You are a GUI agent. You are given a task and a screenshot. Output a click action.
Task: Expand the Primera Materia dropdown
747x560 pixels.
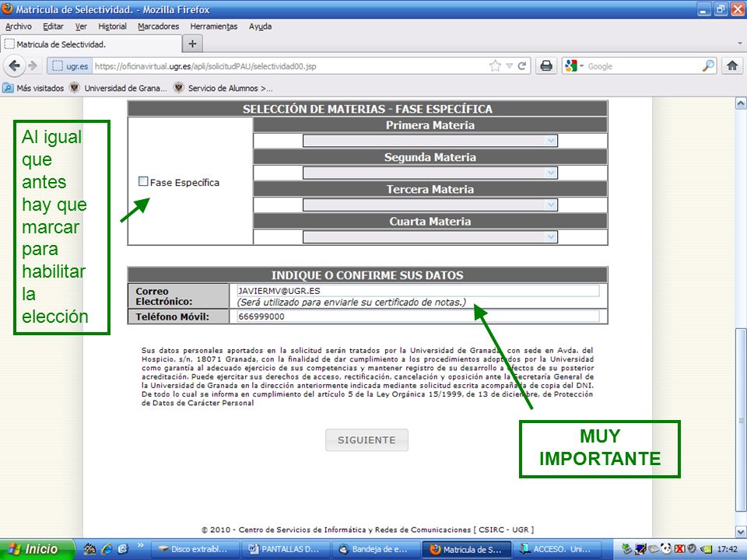(430, 141)
